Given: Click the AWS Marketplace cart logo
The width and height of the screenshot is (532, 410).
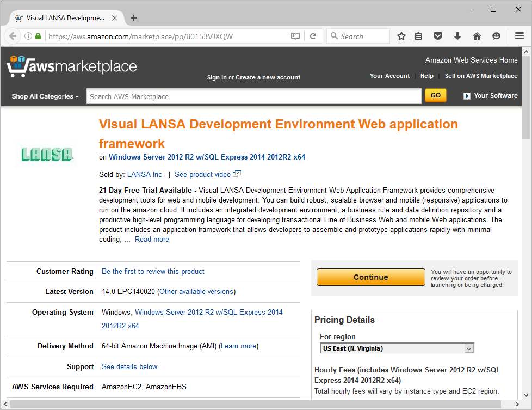Looking at the screenshot, I should coord(72,66).
